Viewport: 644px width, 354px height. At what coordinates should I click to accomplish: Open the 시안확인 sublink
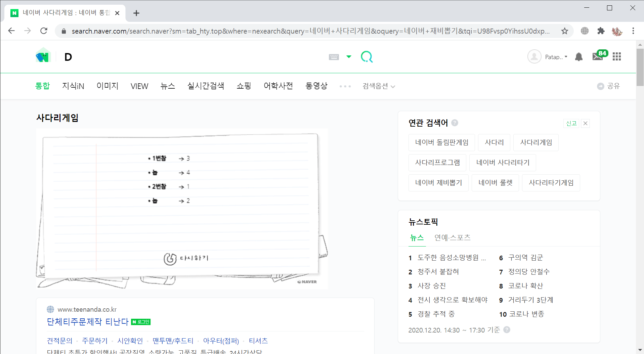pos(130,341)
